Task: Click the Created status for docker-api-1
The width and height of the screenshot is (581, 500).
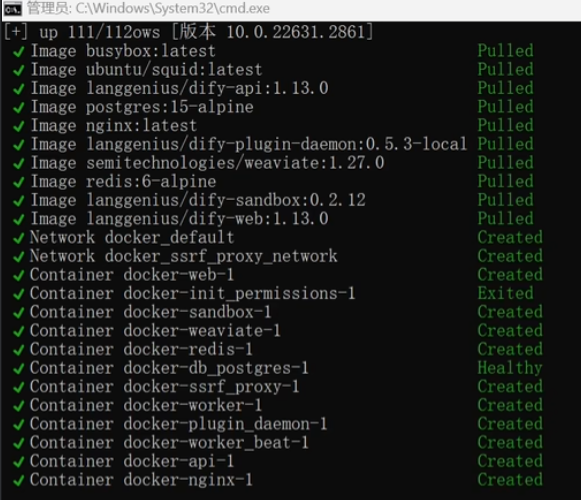Action: tap(510, 461)
